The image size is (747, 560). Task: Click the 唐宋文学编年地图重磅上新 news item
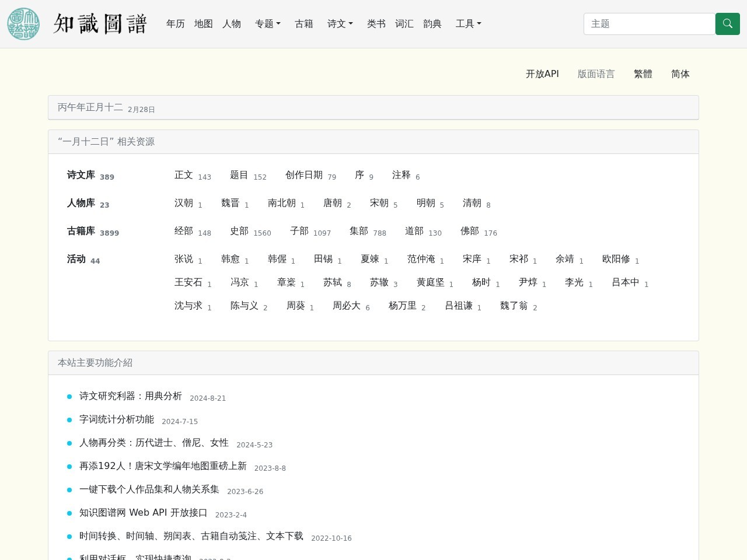(x=163, y=466)
